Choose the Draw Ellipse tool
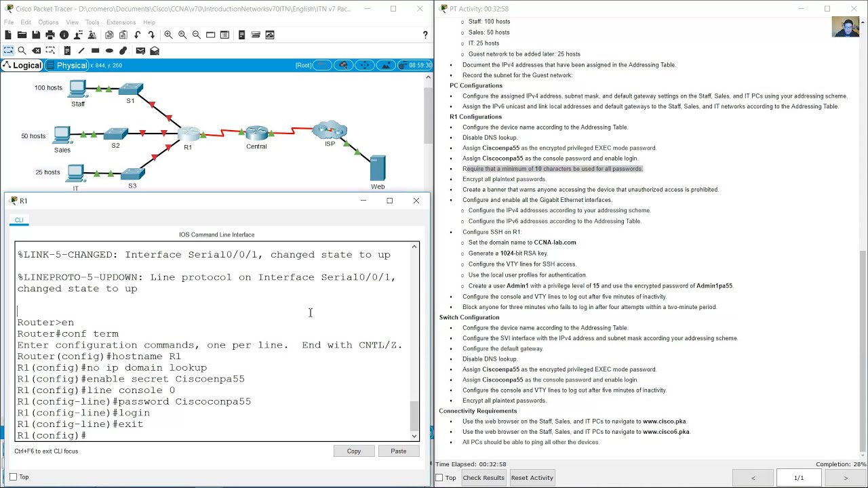The image size is (868, 488). (x=109, y=50)
